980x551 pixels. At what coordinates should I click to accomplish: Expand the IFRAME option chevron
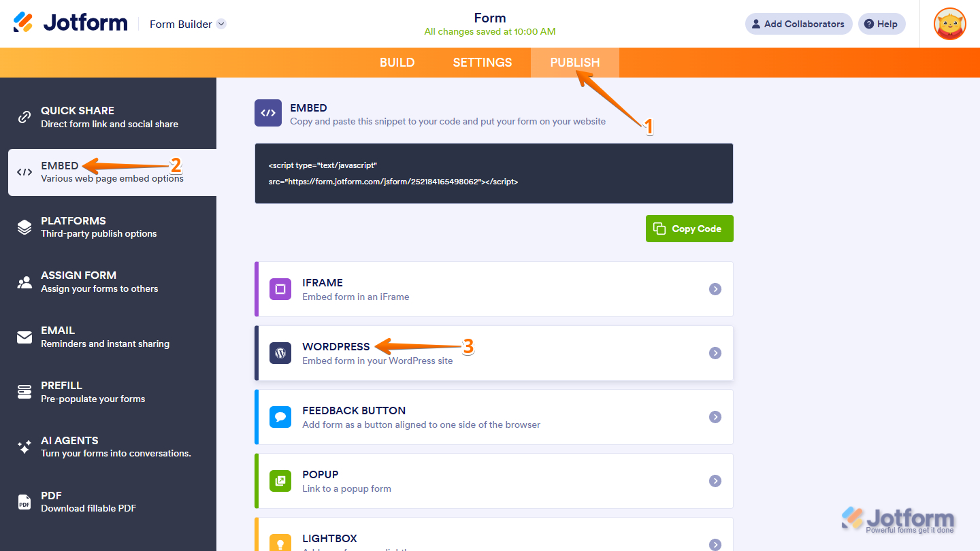715,289
